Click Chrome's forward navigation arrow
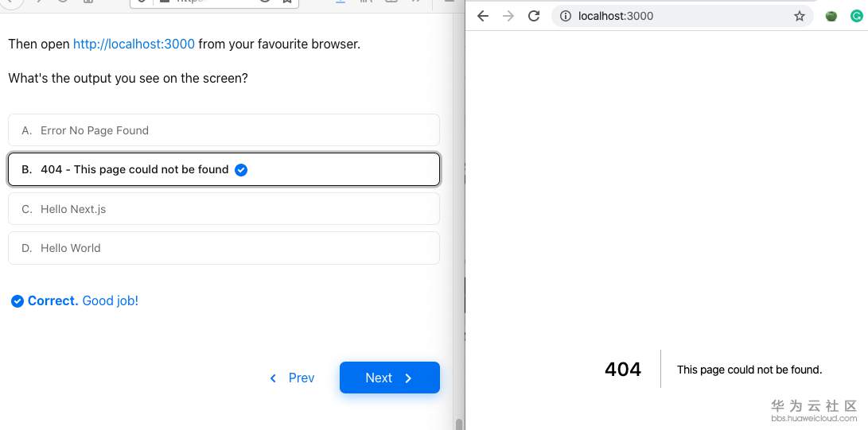 pyautogui.click(x=508, y=16)
